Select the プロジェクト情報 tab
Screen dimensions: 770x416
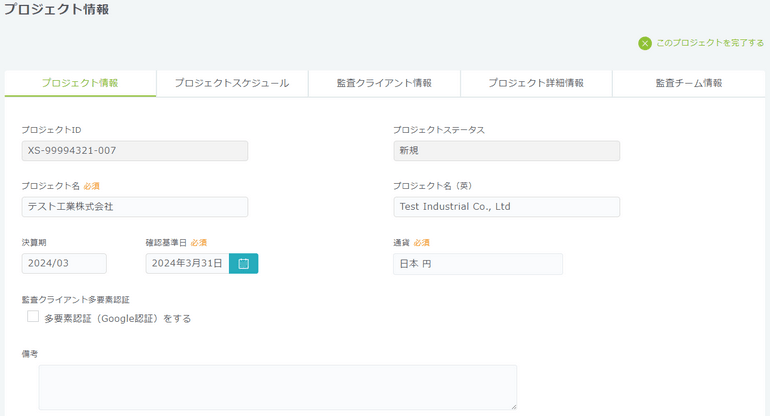tap(80, 83)
